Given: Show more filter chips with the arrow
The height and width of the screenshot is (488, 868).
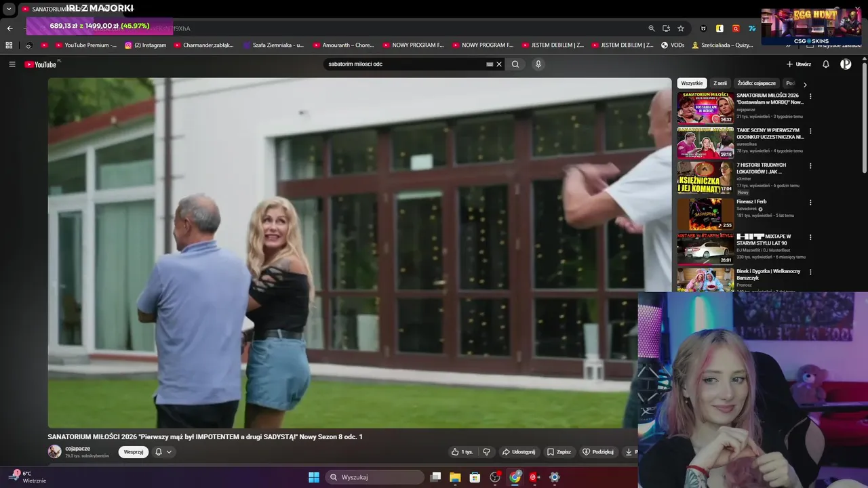Looking at the screenshot, I should point(805,85).
